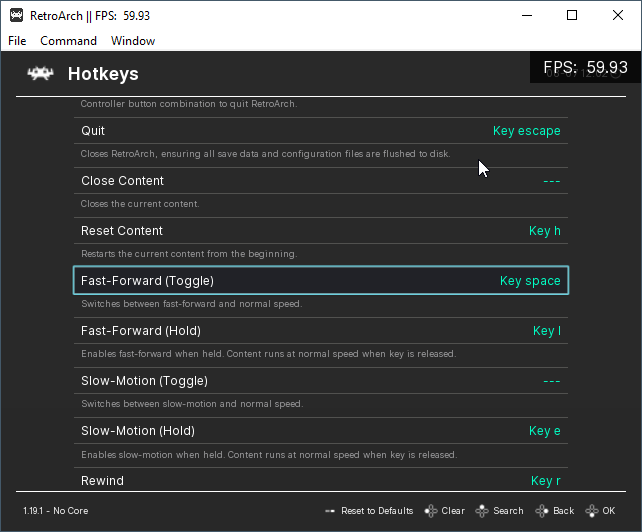The height and width of the screenshot is (532, 642).
Task: Select the Reset Content hotkey row
Action: click(321, 231)
